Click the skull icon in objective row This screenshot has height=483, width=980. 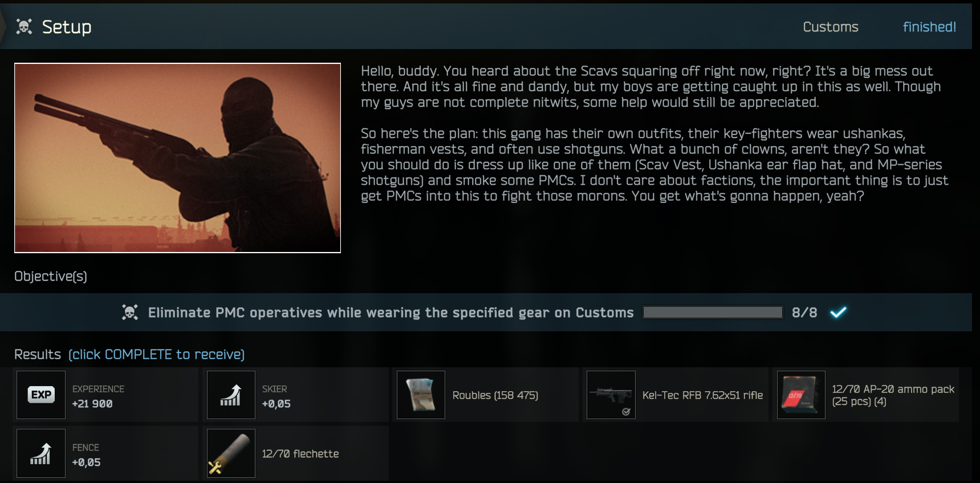pyautogui.click(x=130, y=312)
